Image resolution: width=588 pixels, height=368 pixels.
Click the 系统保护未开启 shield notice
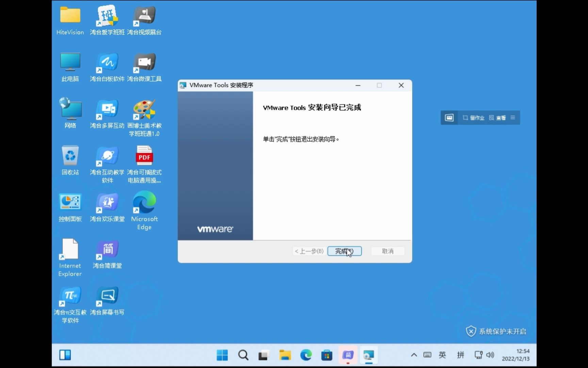click(496, 331)
